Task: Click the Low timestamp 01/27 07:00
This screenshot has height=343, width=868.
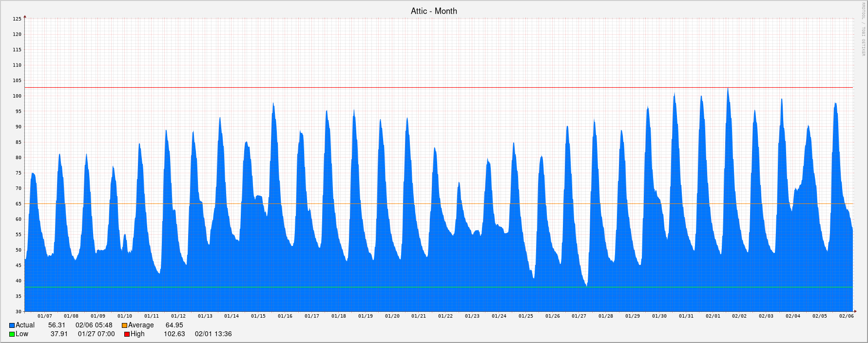Action: pyautogui.click(x=96, y=334)
